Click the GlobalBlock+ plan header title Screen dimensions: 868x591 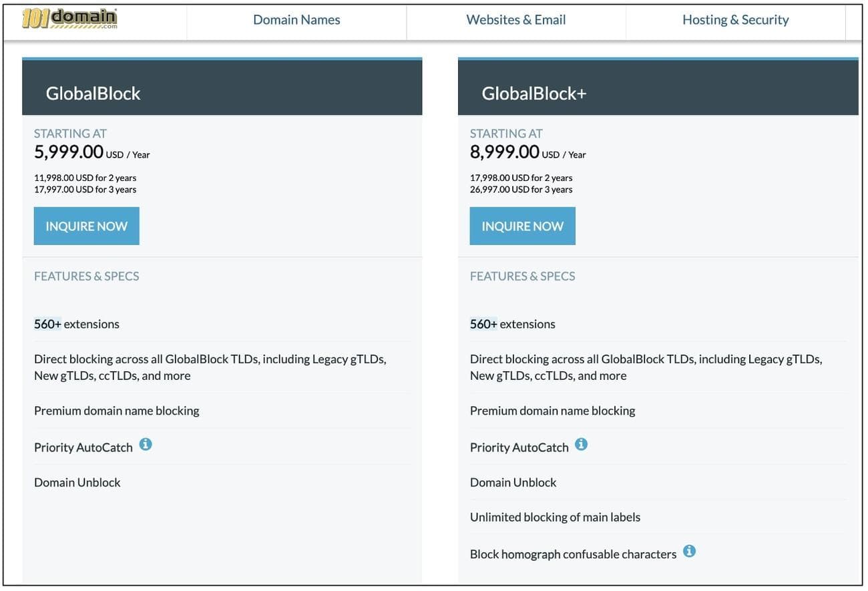click(533, 93)
